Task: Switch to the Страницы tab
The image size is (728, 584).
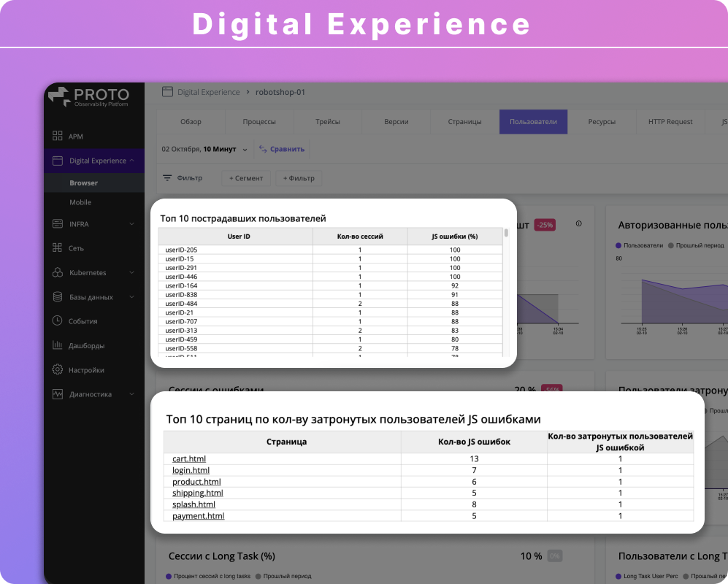Action: point(465,121)
